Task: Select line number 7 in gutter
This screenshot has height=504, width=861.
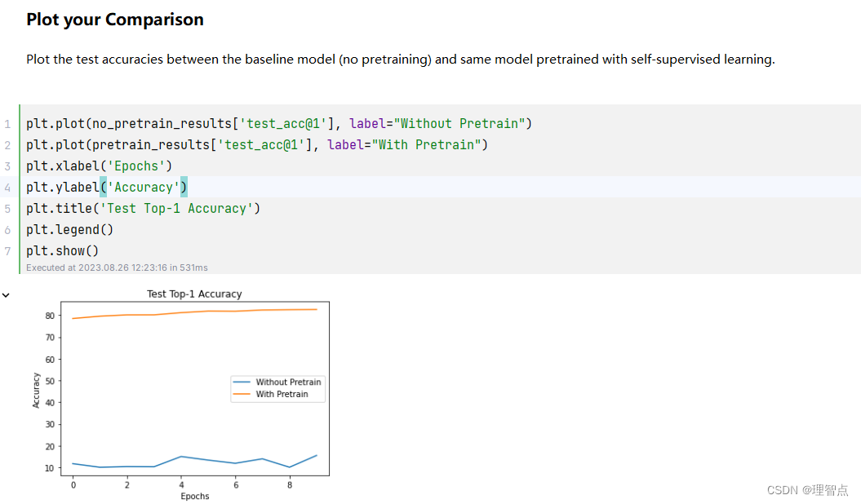Action: [x=7, y=251]
